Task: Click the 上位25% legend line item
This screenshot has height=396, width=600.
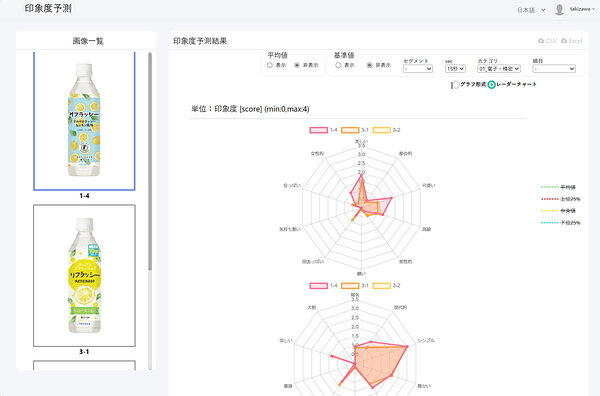Action: 561,199
